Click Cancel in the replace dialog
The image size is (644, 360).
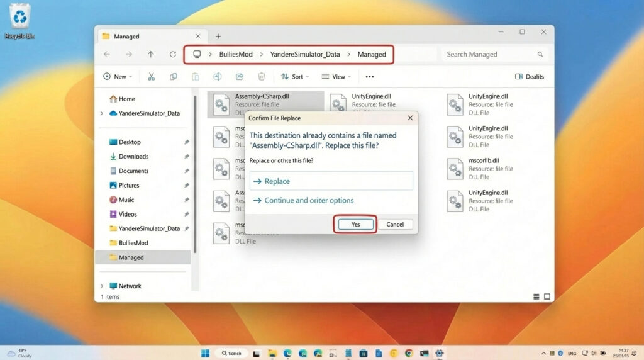coord(395,225)
